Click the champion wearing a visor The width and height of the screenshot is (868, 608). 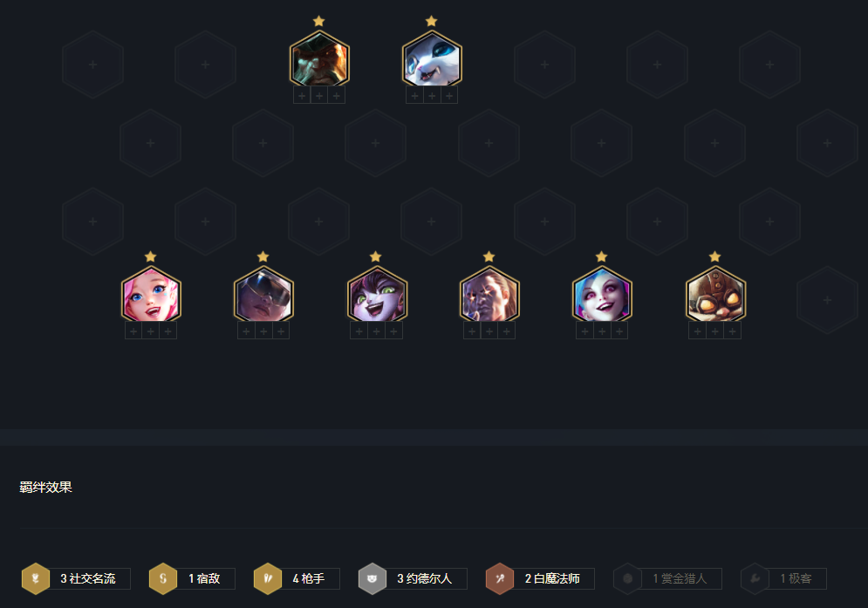tap(263, 295)
